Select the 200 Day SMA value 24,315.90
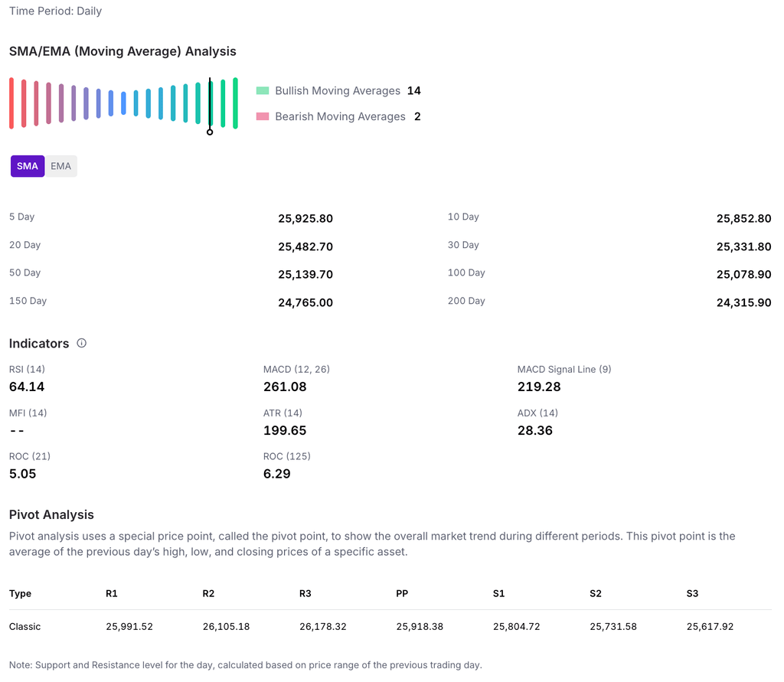 (x=743, y=302)
